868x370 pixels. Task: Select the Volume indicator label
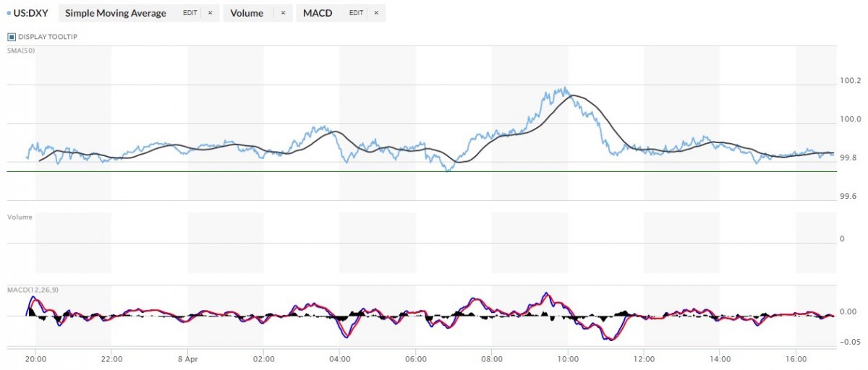[x=247, y=13]
